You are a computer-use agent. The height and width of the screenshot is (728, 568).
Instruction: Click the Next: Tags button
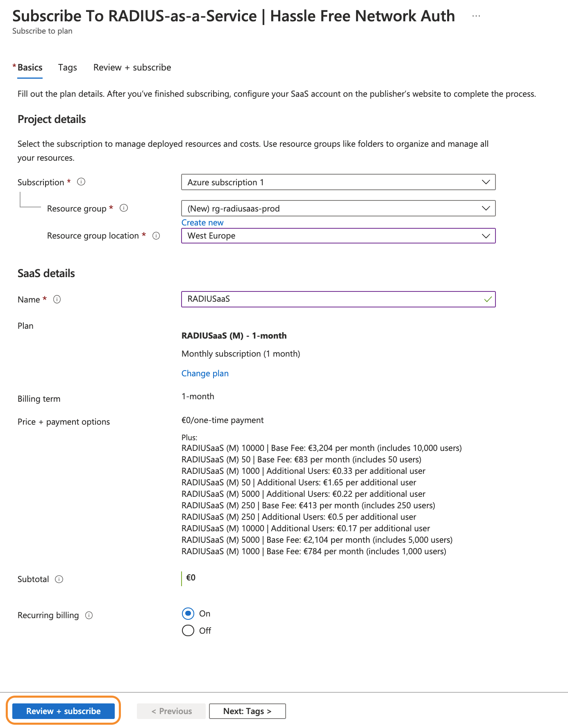[247, 711]
